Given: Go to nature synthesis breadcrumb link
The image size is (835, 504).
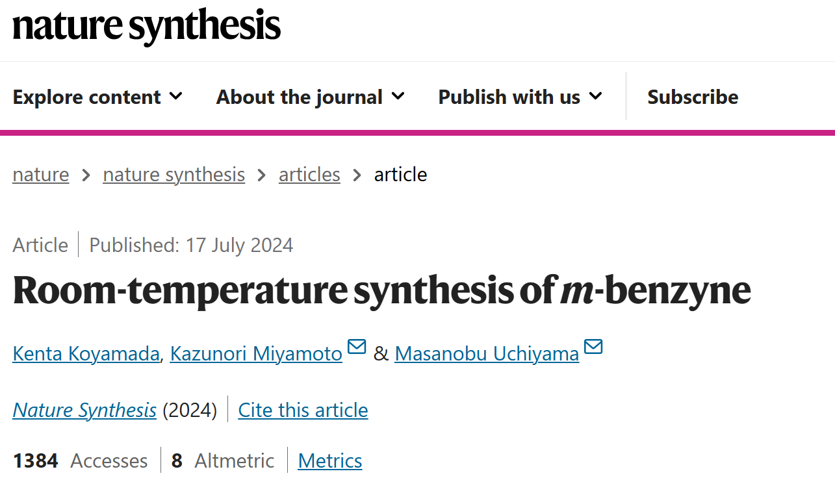Looking at the screenshot, I should (174, 175).
